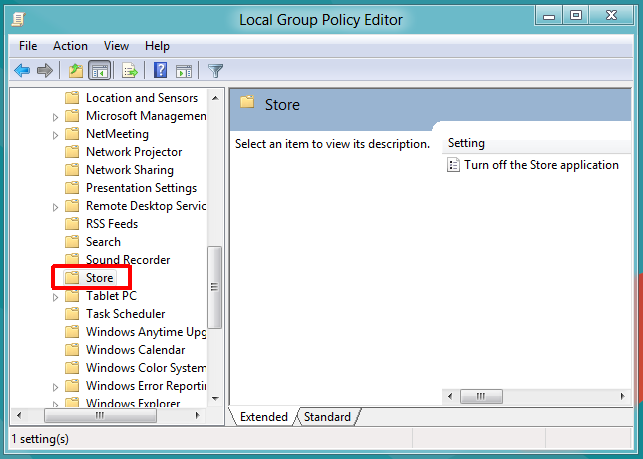643x459 pixels.
Task: Click the Export List toolbar icon
Action: tap(129, 70)
